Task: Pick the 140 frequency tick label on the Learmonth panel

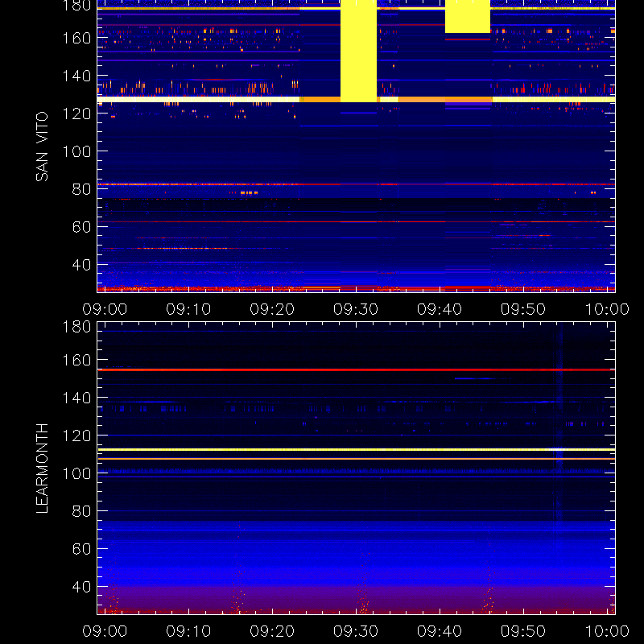Action: point(76,398)
